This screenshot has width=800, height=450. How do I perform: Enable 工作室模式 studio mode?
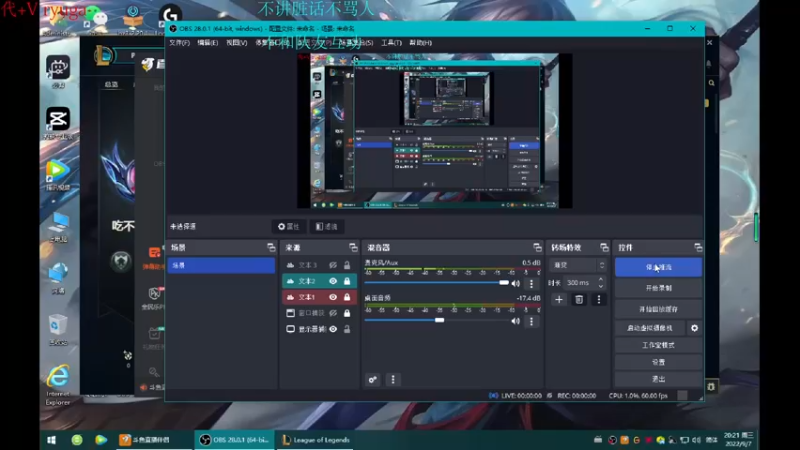[658, 345]
